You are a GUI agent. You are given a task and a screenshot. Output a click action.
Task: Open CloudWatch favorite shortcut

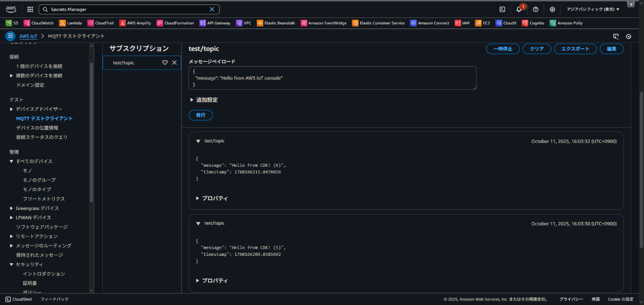[x=39, y=23]
